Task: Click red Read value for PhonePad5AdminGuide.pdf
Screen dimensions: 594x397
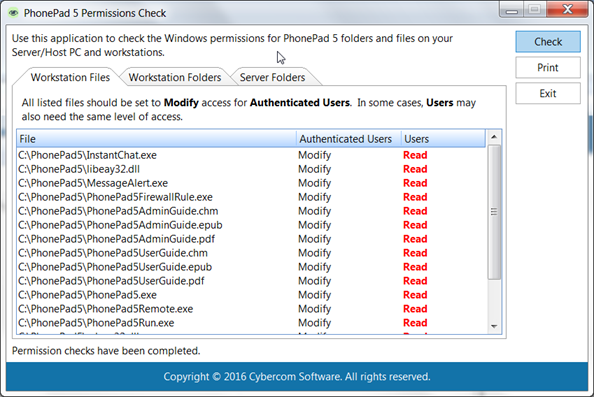Action: point(415,239)
